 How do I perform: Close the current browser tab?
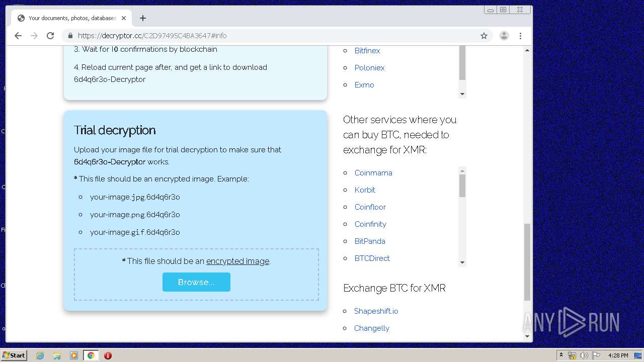tap(124, 18)
